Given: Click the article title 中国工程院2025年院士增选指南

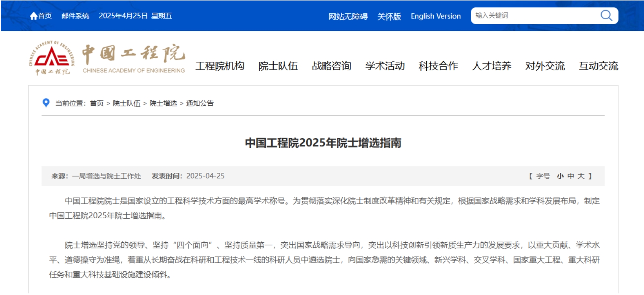Looking at the screenshot, I should click(x=323, y=143).
